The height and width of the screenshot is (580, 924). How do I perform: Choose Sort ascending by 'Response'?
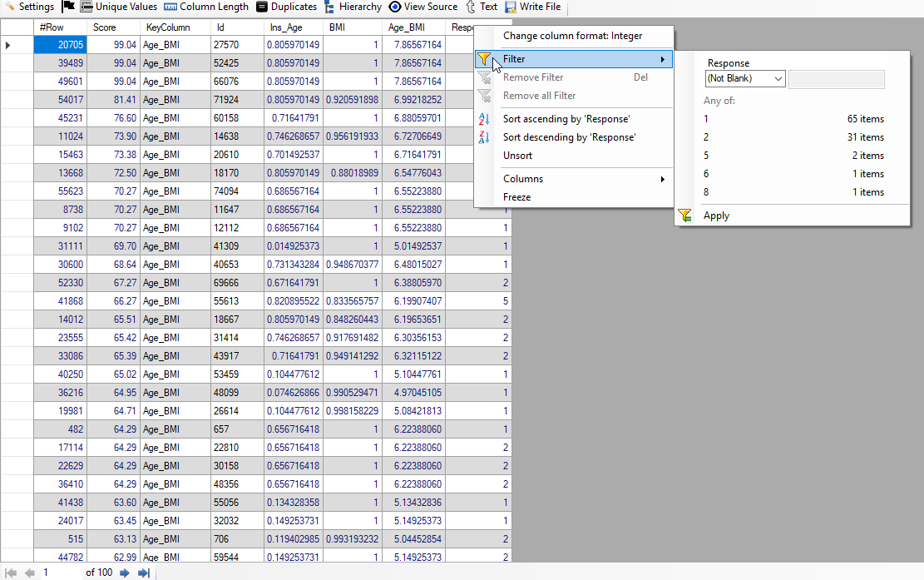pyautogui.click(x=566, y=119)
